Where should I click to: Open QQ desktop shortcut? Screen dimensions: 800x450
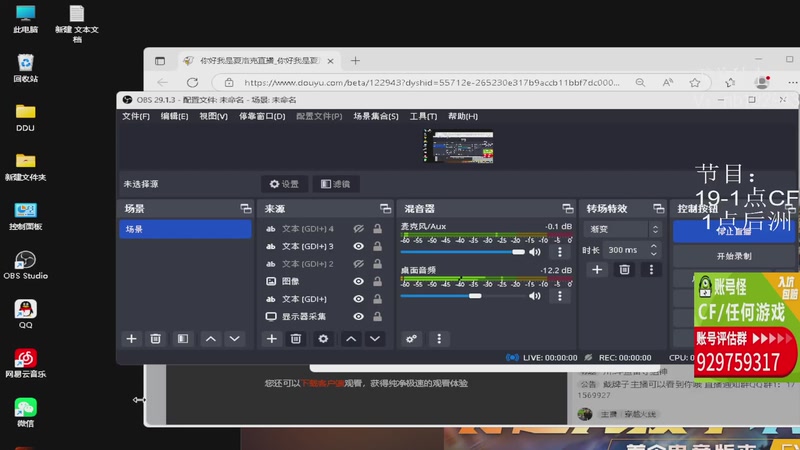coord(26,314)
